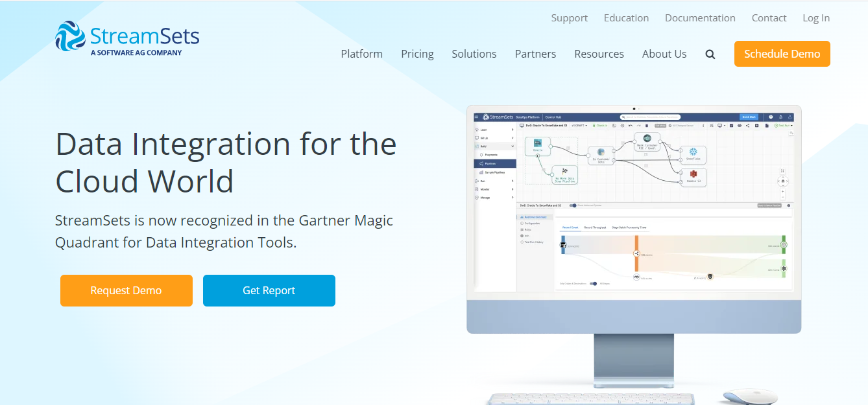Click the bell notifications icon in Control Hub
Screen dimensions: 868x405
(x=780, y=117)
